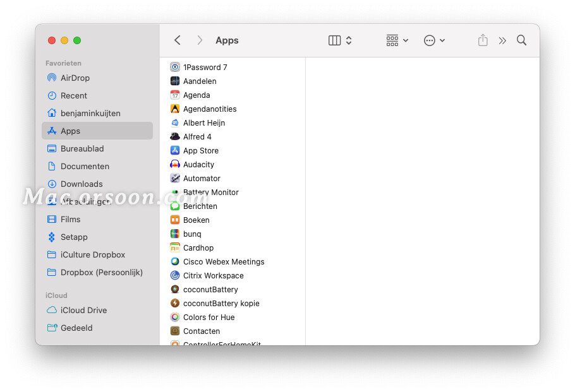Open Dropbox (Persoonlijk) in sidebar
The height and width of the screenshot is (392, 575).
97,272
